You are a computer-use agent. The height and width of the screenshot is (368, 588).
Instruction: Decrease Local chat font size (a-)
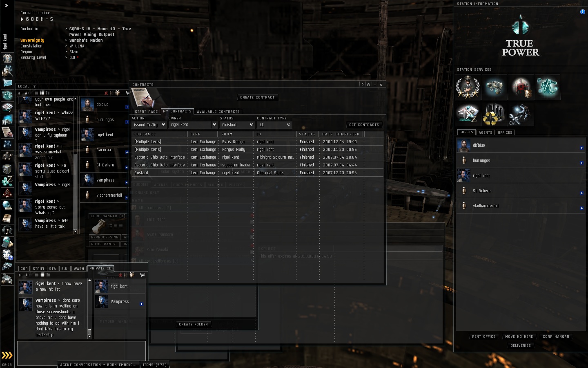[x=20, y=93]
